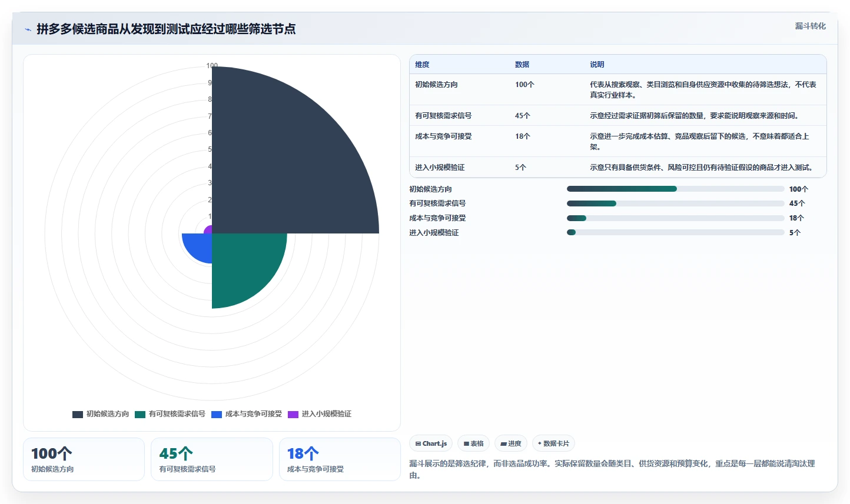Click the 成本与竞争可接受 progress row label
This screenshot has height=504, width=850.
click(x=437, y=218)
